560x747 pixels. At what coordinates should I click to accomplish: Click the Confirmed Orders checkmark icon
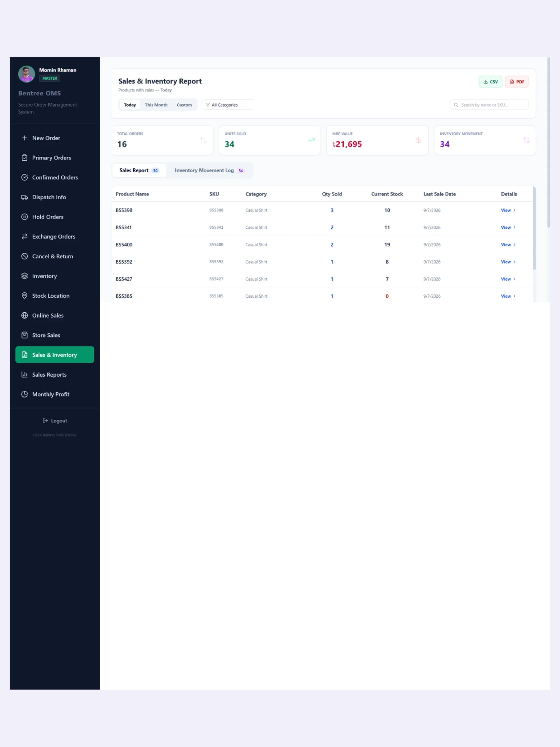(24, 177)
